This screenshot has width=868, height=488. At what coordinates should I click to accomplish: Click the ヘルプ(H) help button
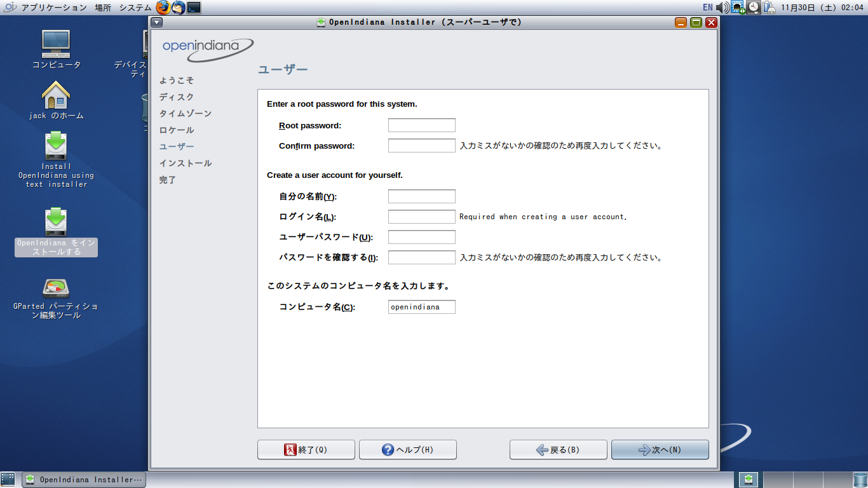(x=408, y=450)
